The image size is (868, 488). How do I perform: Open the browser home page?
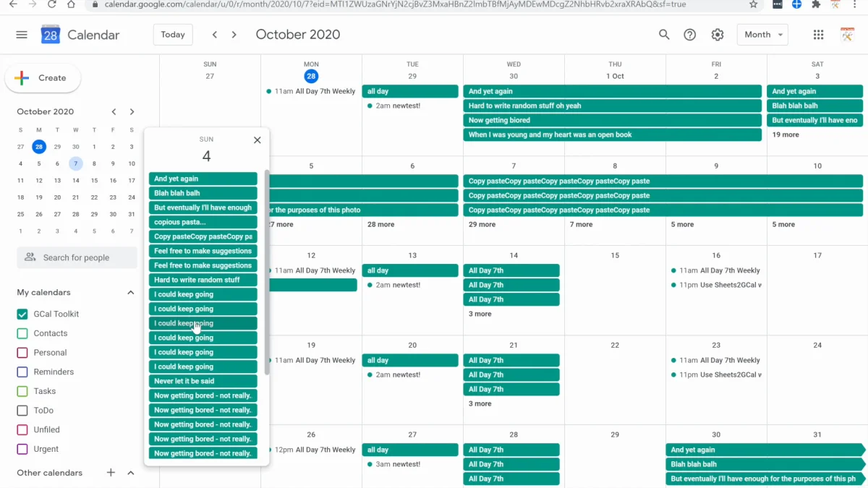71,4
